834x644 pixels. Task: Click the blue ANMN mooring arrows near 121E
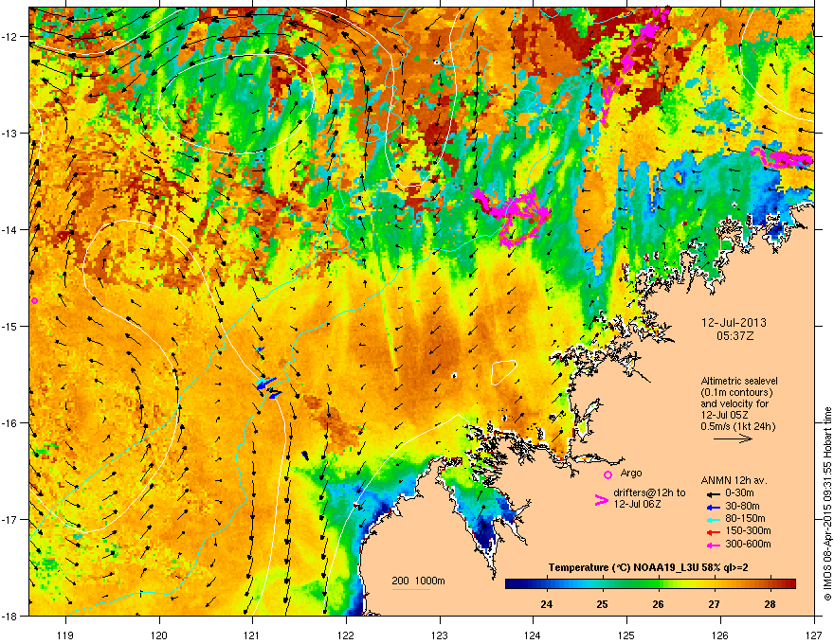pyautogui.click(x=269, y=387)
